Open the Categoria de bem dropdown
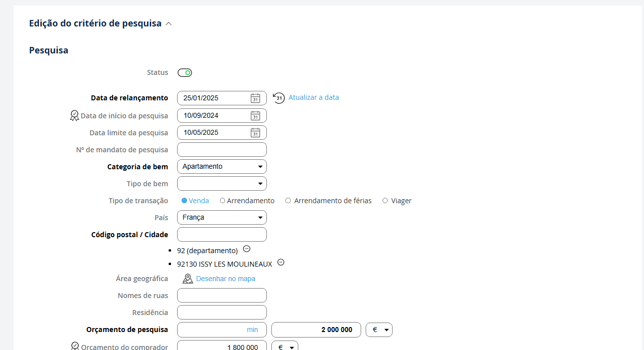 point(222,167)
